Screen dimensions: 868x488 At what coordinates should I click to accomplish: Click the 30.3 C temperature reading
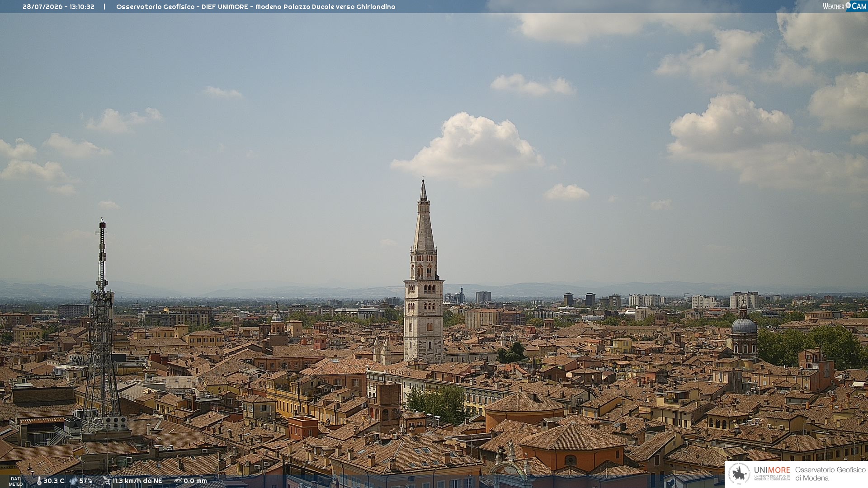54,481
